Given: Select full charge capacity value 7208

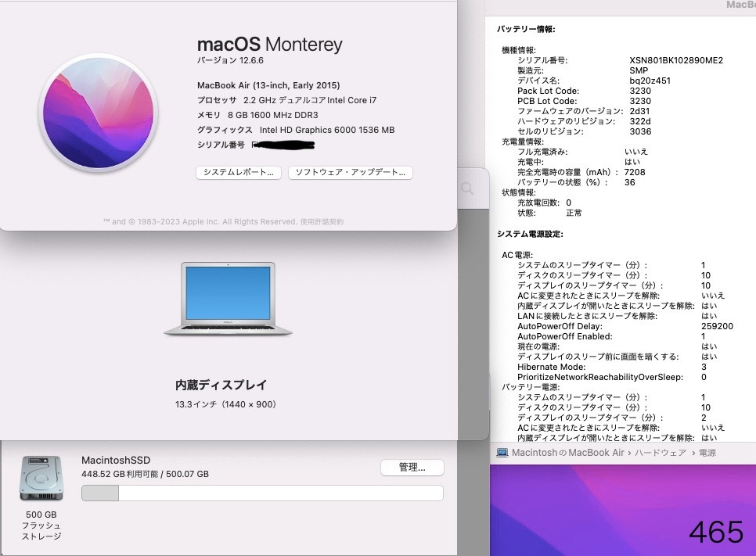Looking at the screenshot, I should click(635, 172).
